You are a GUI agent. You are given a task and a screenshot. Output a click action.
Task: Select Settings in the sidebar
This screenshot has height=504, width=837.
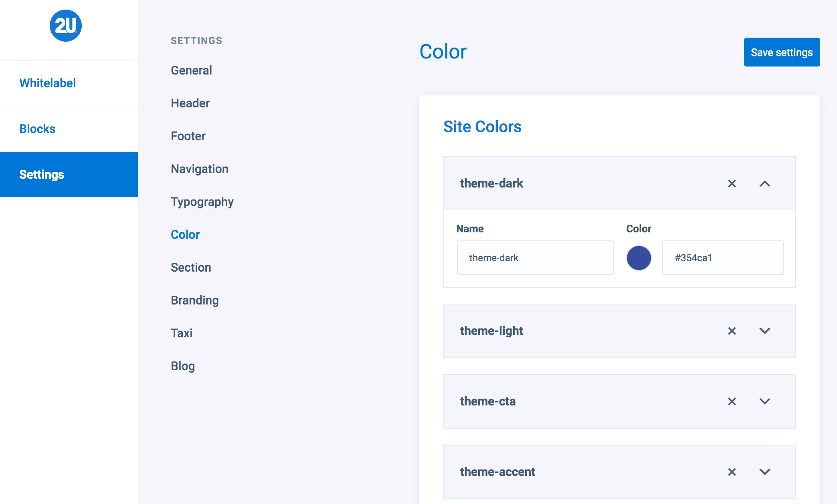(42, 175)
